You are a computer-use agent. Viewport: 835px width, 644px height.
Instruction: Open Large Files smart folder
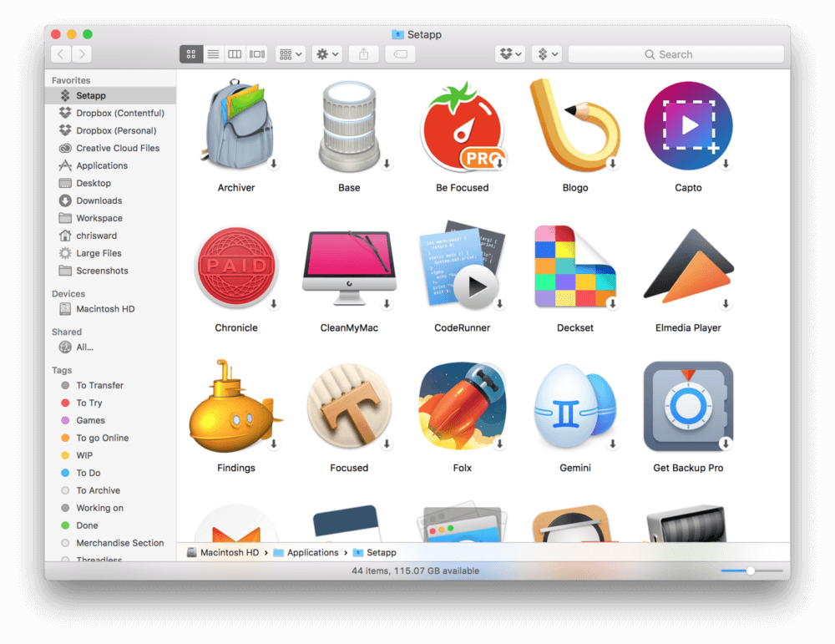[110, 254]
